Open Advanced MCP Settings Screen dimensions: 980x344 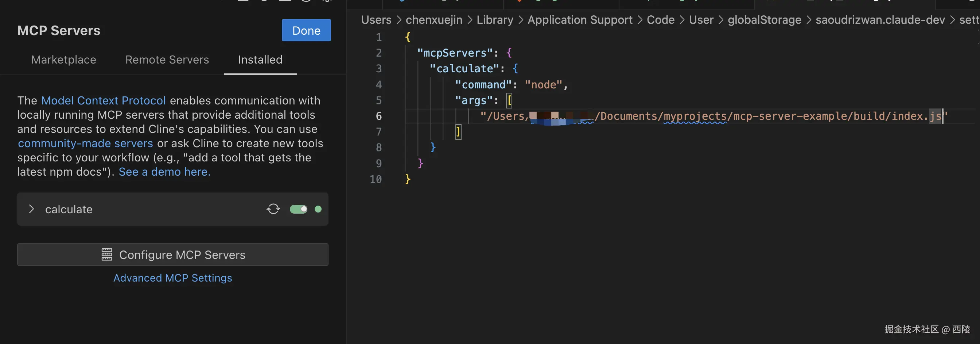pos(173,278)
